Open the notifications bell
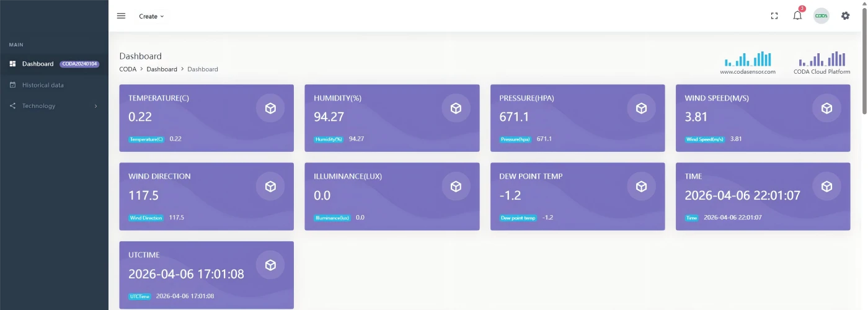The image size is (868, 310). click(797, 16)
